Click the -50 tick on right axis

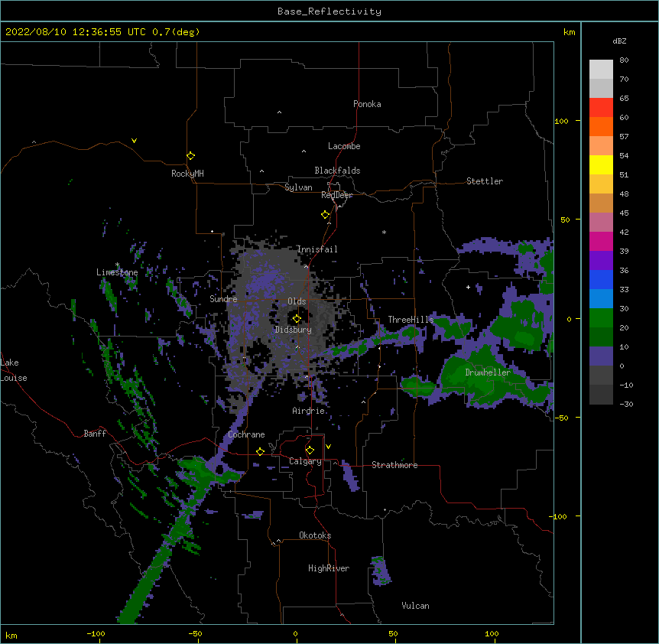[561, 418]
